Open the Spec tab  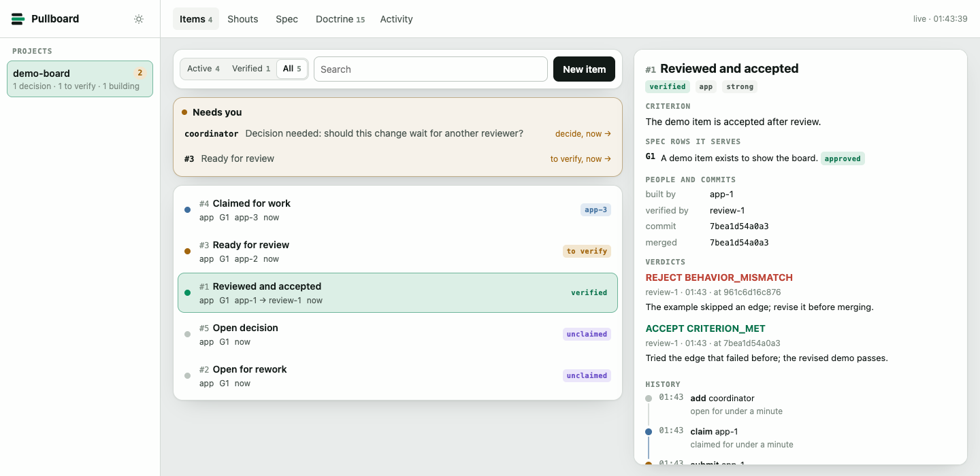287,19
